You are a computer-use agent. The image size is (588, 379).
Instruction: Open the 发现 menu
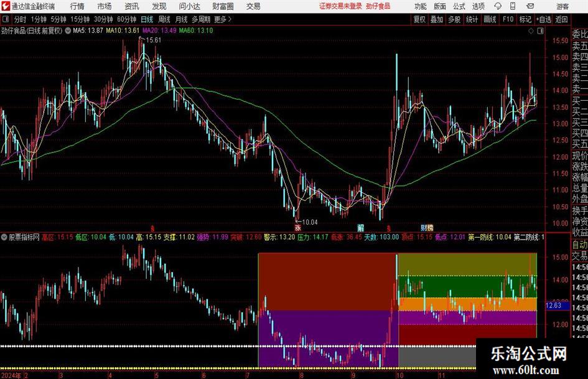click(x=159, y=6)
